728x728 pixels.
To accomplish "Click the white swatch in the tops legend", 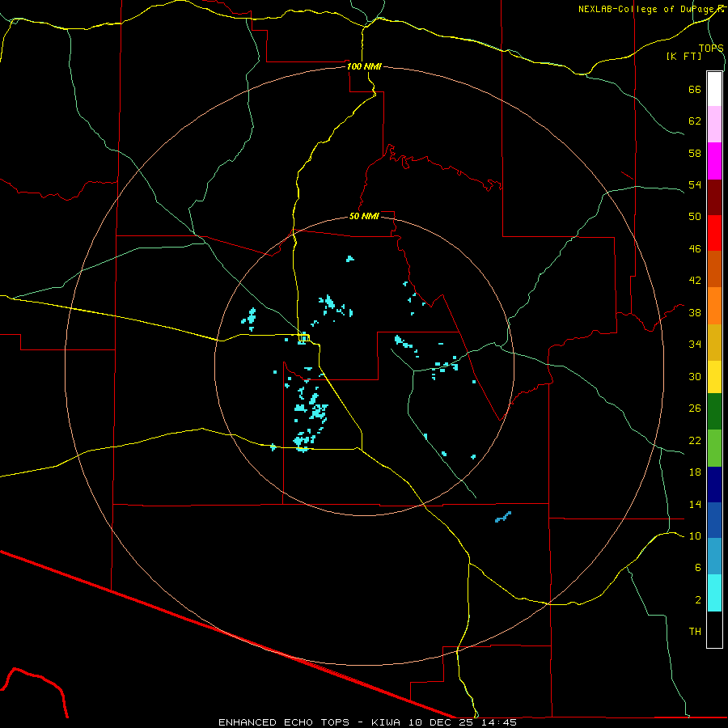I will (x=714, y=89).
